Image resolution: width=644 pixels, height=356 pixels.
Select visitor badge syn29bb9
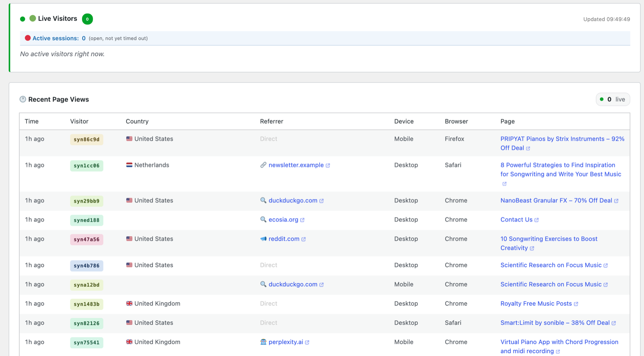[x=87, y=201]
